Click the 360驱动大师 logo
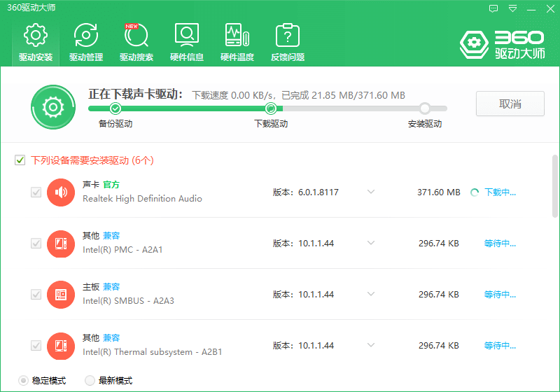 [502, 45]
